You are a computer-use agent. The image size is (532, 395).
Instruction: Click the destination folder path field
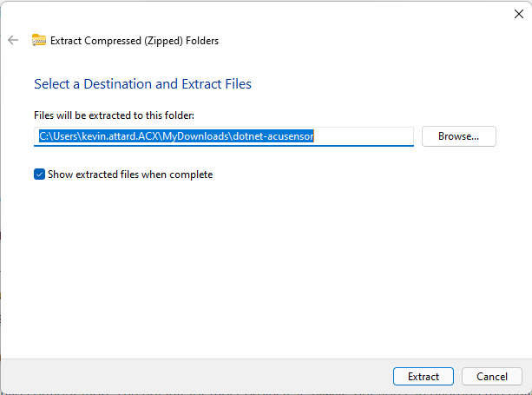pyautogui.click(x=224, y=136)
